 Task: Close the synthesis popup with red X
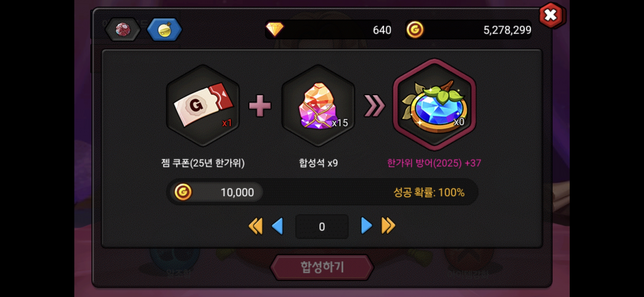click(551, 15)
